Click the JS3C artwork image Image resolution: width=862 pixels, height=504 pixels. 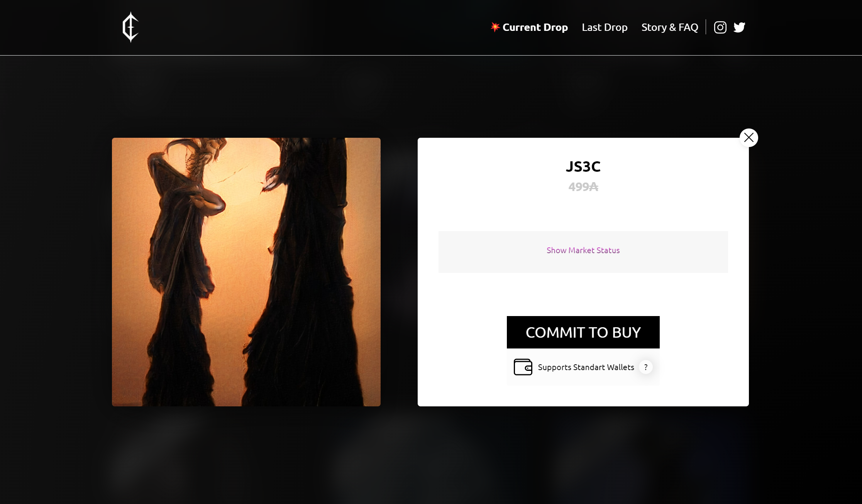point(246,272)
